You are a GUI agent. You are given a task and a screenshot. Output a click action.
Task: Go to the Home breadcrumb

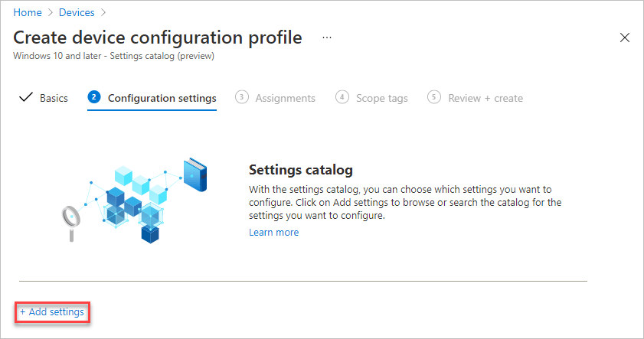[28, 12]
